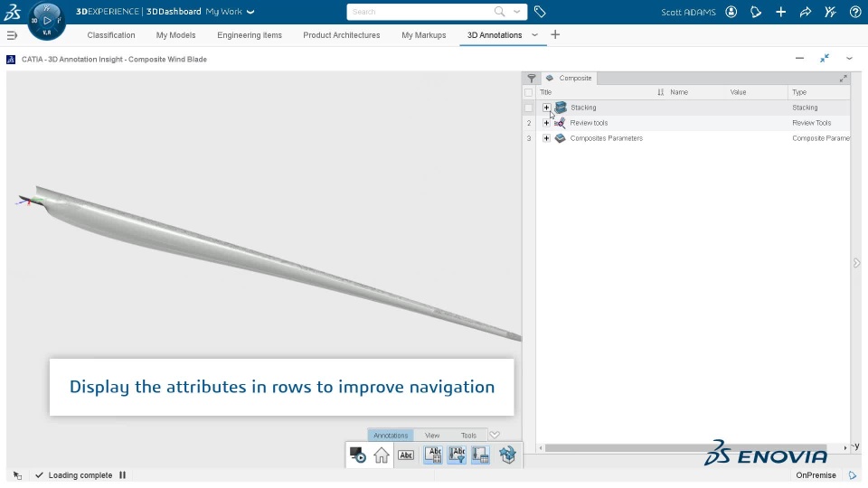Click the filter funnel icon in Composite panel
This screenshot has width=868, height=488.
tap(532, 78)
